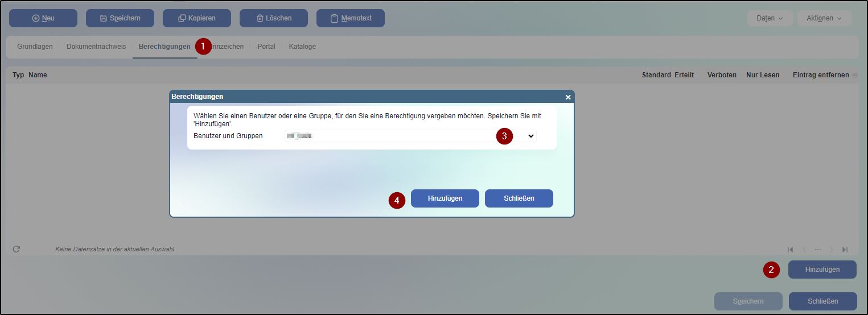Open the Portal tab
The height and width of the screenshot is (315, 868).
click(267, 47)
